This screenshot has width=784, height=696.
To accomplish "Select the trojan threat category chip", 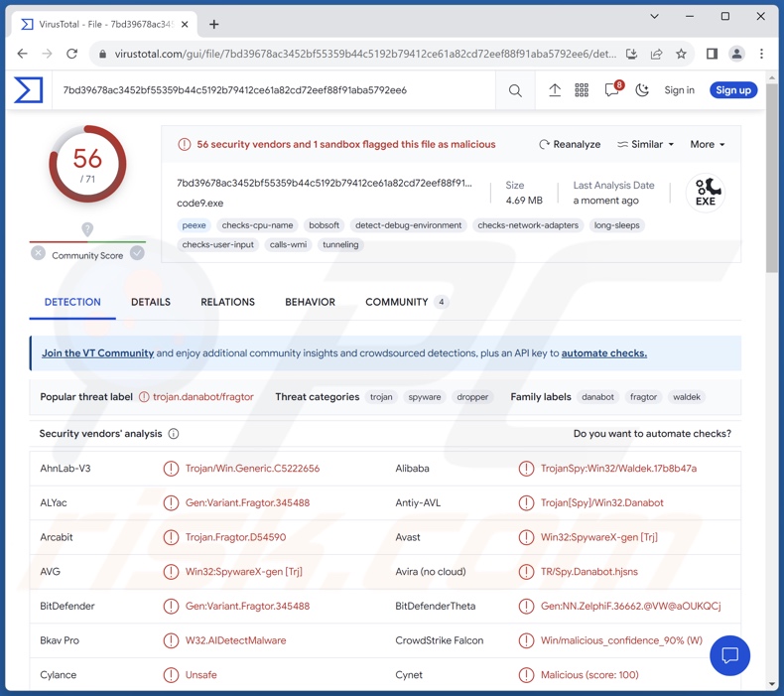I will (x=381, y=397).
